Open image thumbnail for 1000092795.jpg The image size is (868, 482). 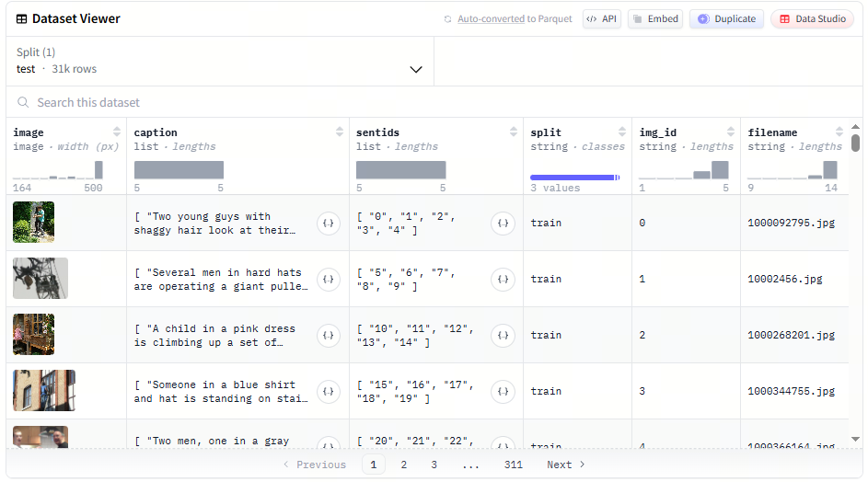[34, 223]
